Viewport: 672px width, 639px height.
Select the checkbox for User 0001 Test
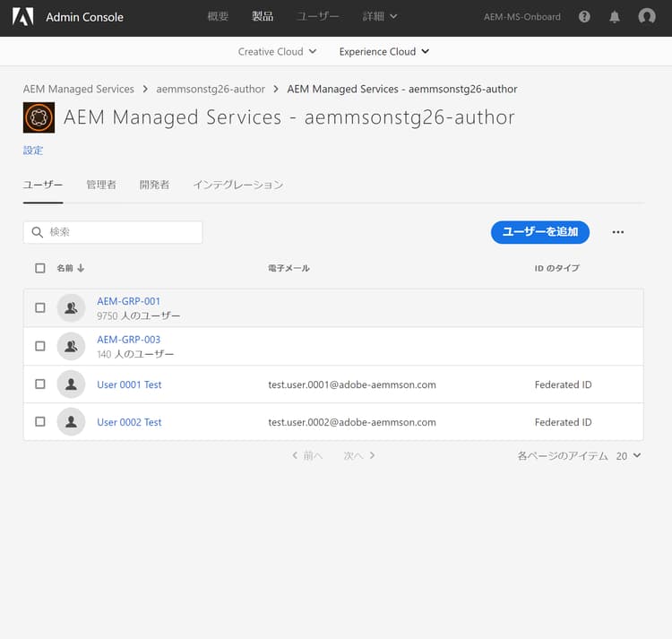39,384
